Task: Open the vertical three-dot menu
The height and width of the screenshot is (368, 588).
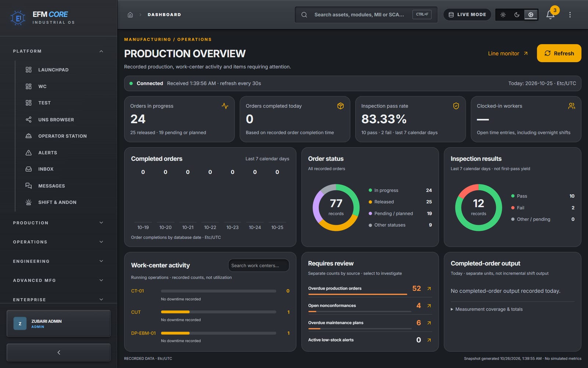Action: (570, 15)
